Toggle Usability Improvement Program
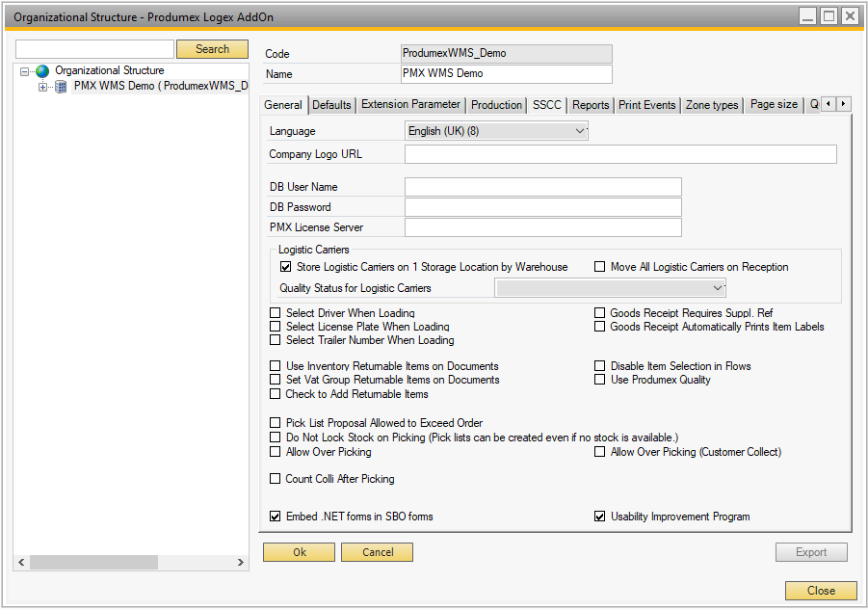Screen dimensions: 868x610 coord(600,517)
